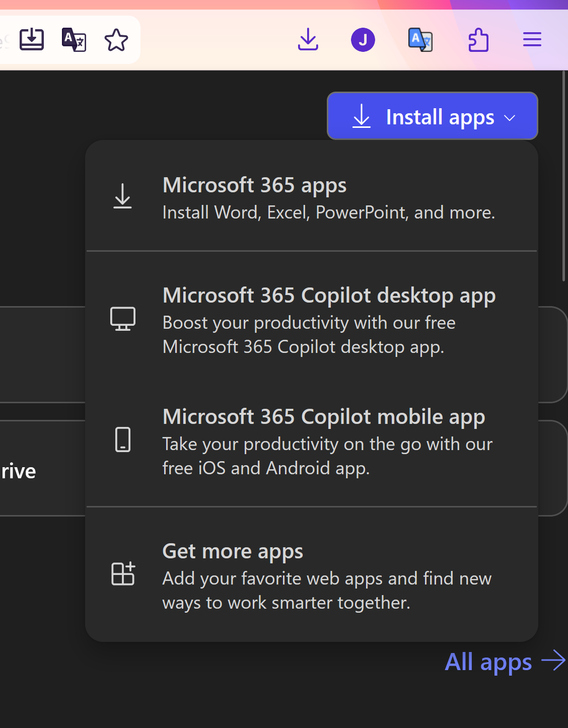
Task: Click the bookmark star icon
Action: [116, 39]
